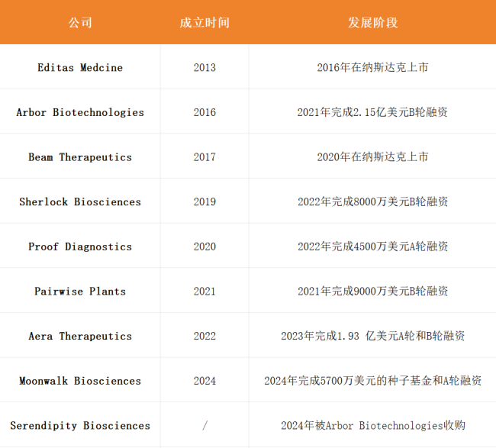Click the founding year 2019

pos(205,201)
